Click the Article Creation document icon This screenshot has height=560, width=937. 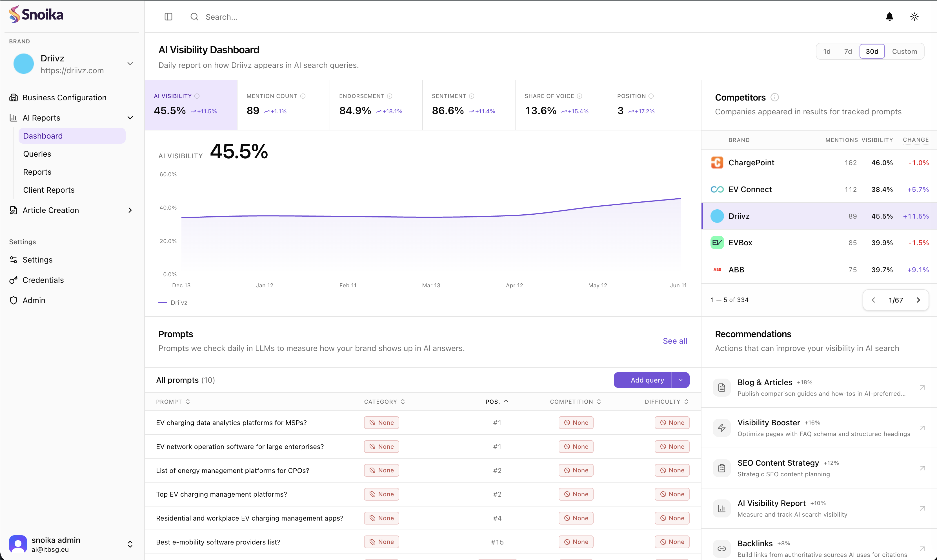[13, 210]
